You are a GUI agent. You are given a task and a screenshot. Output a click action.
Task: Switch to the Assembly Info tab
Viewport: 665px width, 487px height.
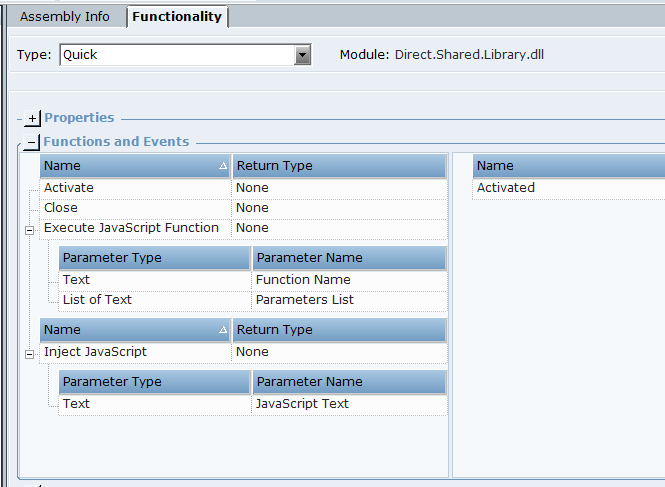[x=65, y=17]
